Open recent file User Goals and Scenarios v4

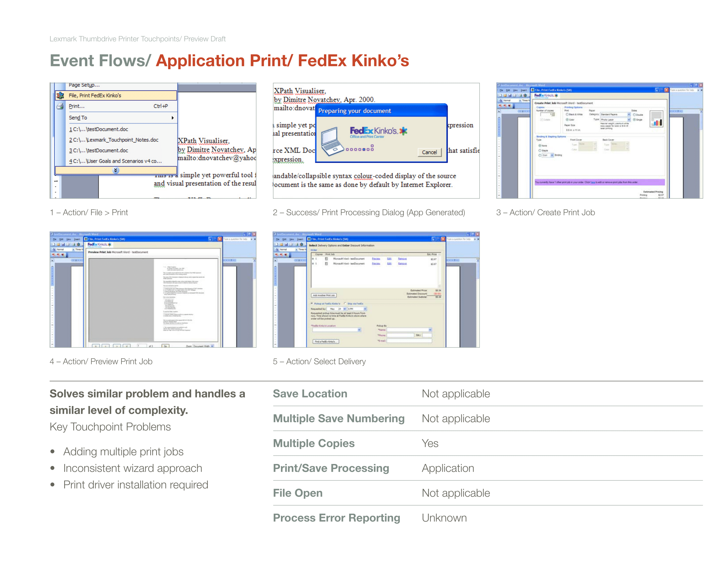coord(115,161)
